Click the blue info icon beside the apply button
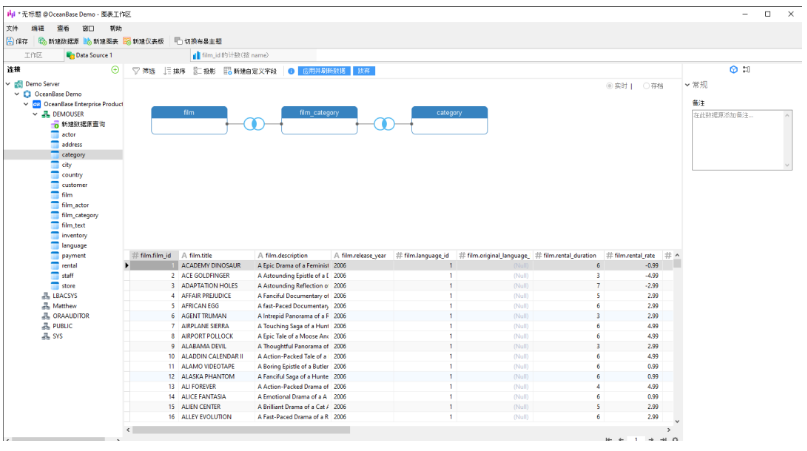The height and width of the screenshot is (451, 807). [x=291, y=71]
